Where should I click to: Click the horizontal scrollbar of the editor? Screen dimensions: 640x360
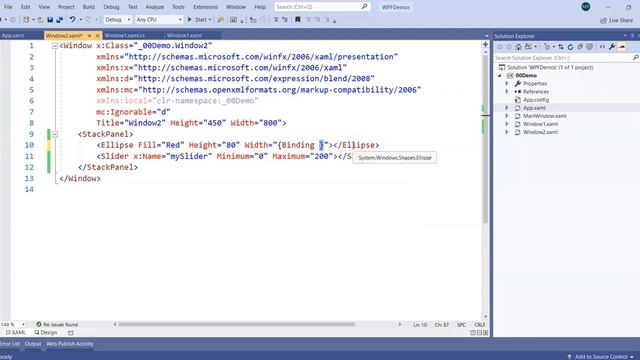coord(236,324)
